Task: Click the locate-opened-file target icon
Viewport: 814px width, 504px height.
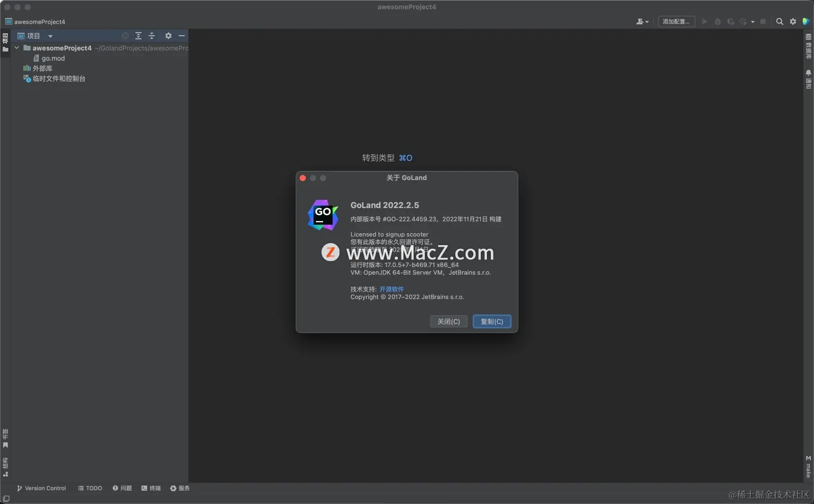Action: pos(125,36)
